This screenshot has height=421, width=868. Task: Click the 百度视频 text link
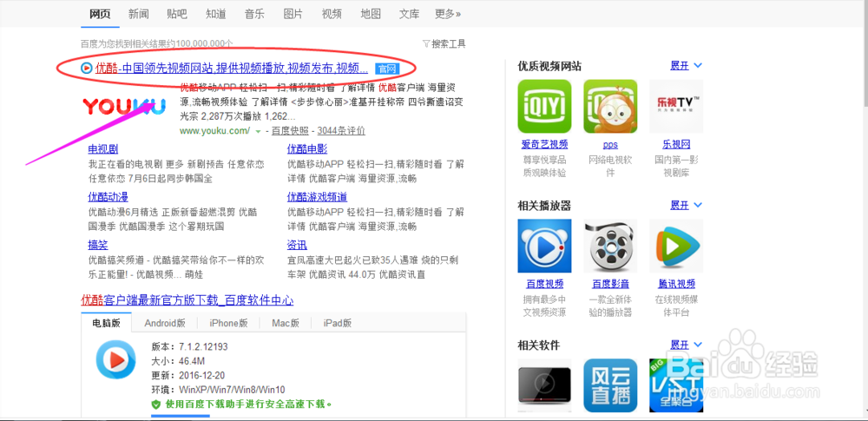pyautogui.click(x=545, y=284)
